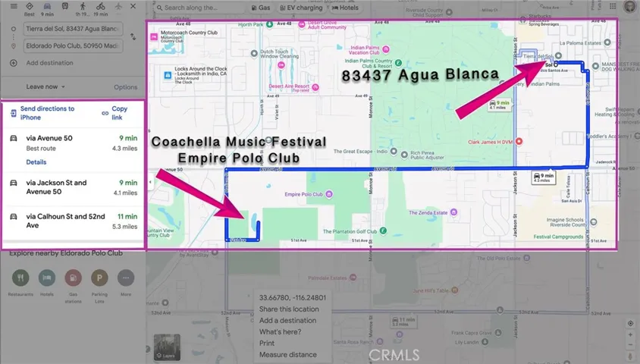Open La Paloma Estates marker
The width and height of the screenshot is (640, 364).
pos(607,42)
